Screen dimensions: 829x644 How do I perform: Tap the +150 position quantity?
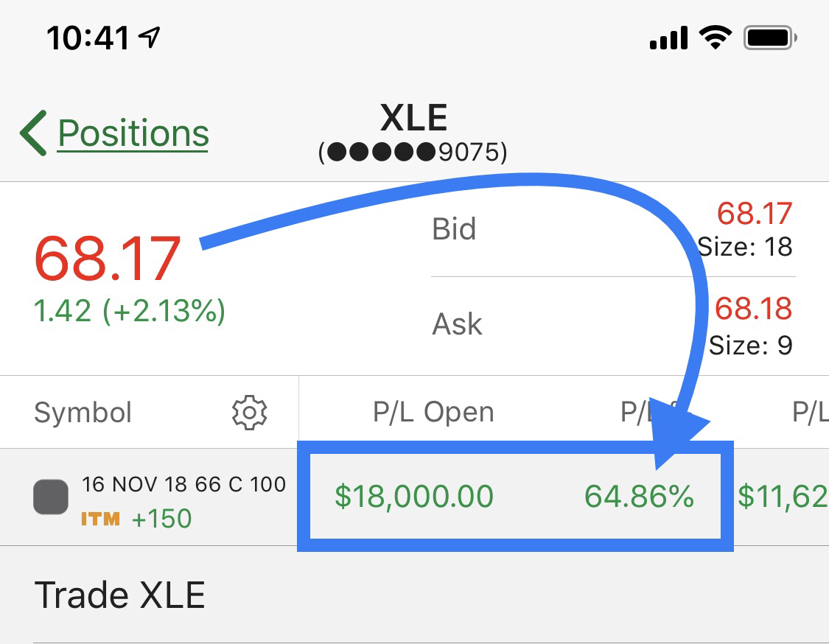click(161, 519)
